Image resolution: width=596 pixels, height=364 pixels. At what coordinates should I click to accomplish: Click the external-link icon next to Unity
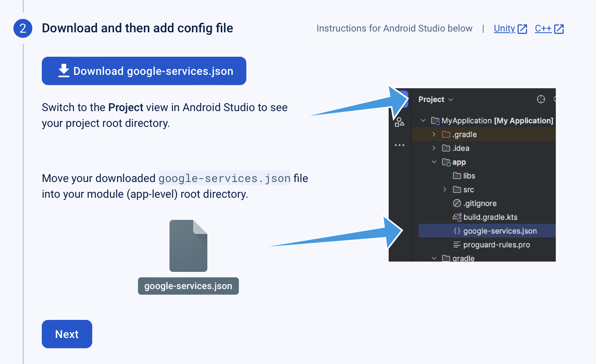(523, 28)
